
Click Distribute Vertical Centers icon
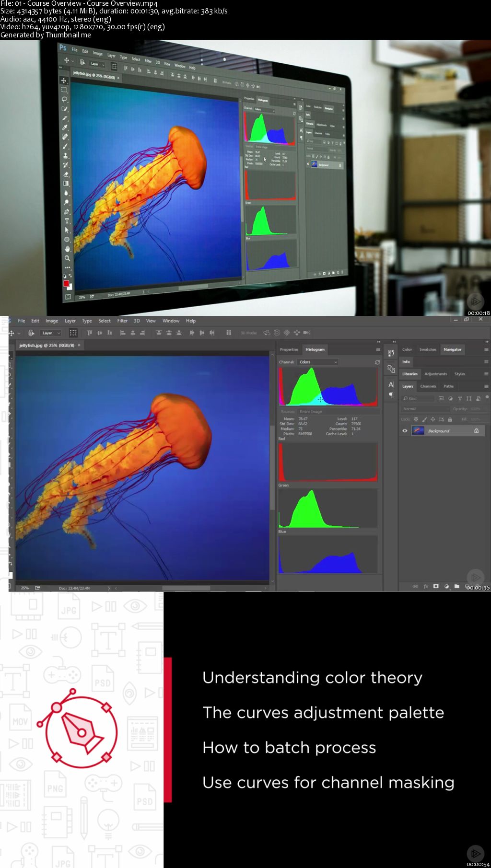(169, 333)
